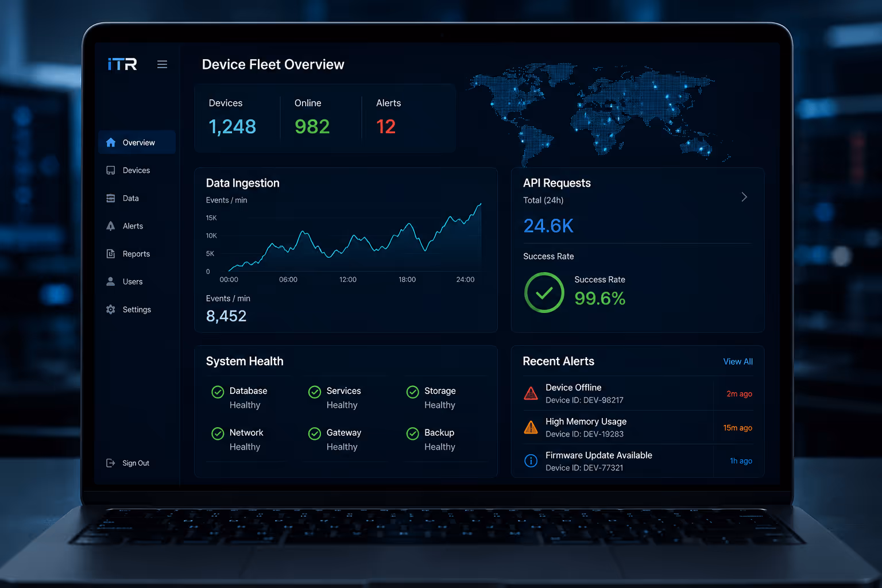Viewport: 882px width, 588px height.
Task: Click the Data sidebar icon
Action: 111,198
